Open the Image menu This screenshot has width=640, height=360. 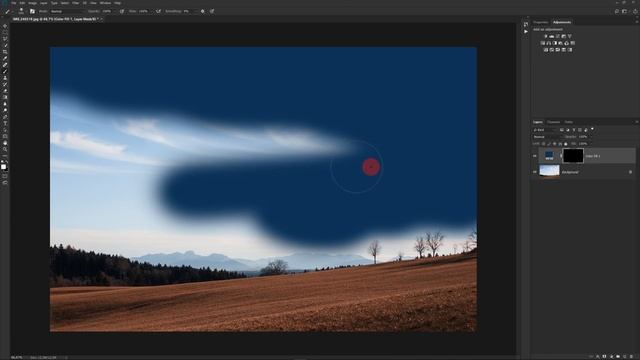[32, 3]
